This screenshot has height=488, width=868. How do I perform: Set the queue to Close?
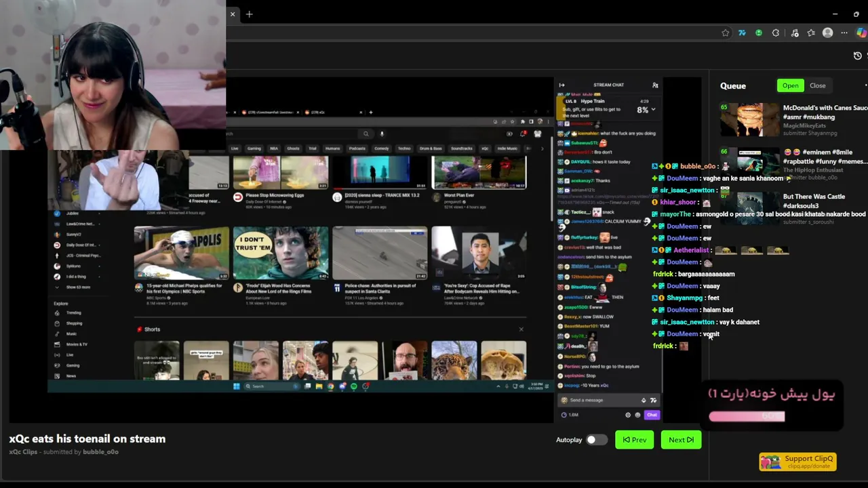pos(817,85)
